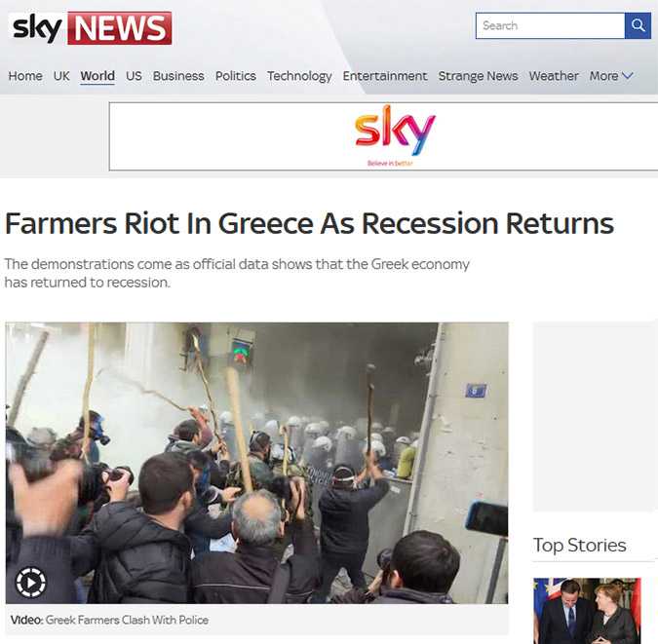Open the Top Stories thumbnail image
Viewport: 658px width, 644px height.
tap(587, 611)
